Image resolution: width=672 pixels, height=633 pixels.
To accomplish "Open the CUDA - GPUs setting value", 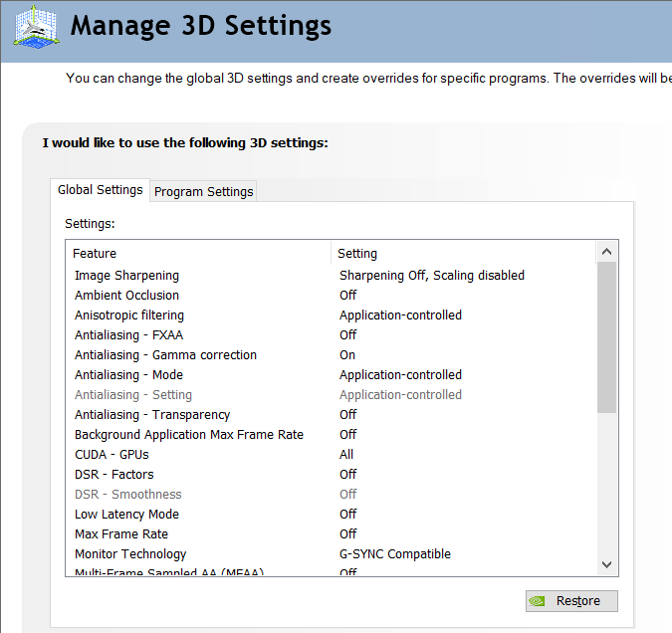I will click(346, 455).
